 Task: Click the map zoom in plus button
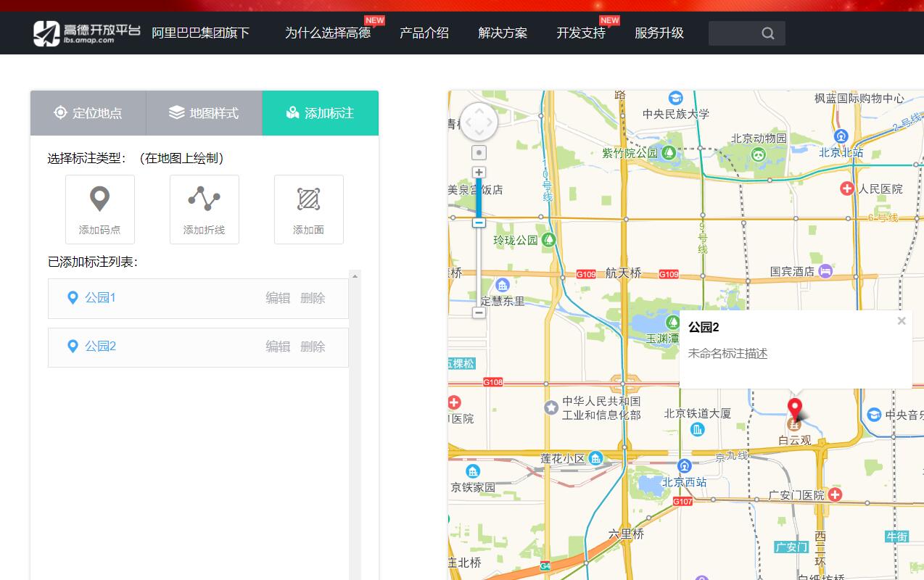(x=479, y=173)
